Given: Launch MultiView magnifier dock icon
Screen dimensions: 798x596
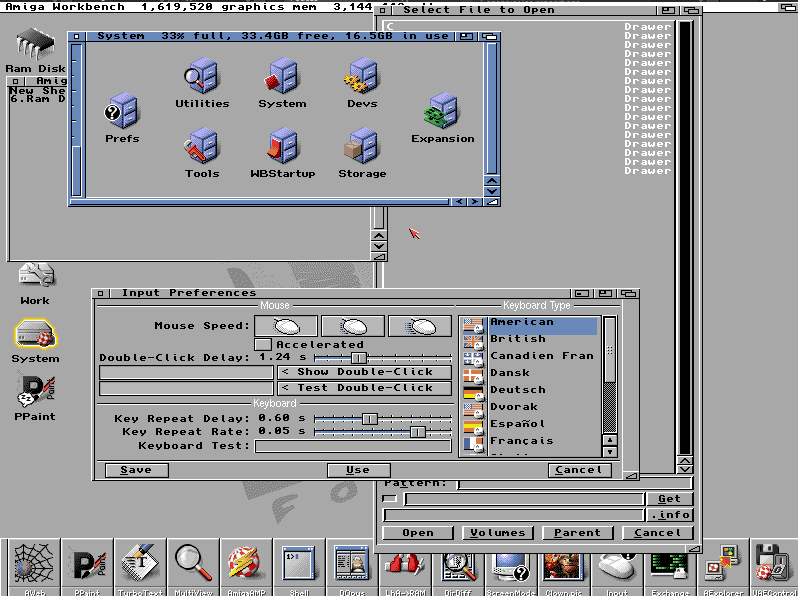Looking at the screenshot, I should pos(193,565).
